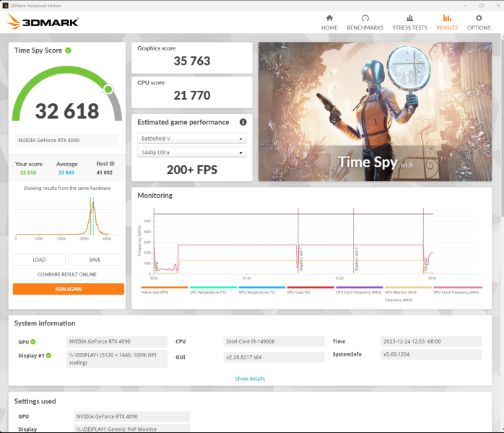Click the estimated game performance info icon
Viewport: 504px width, 433px height.
tap(243, 122)
